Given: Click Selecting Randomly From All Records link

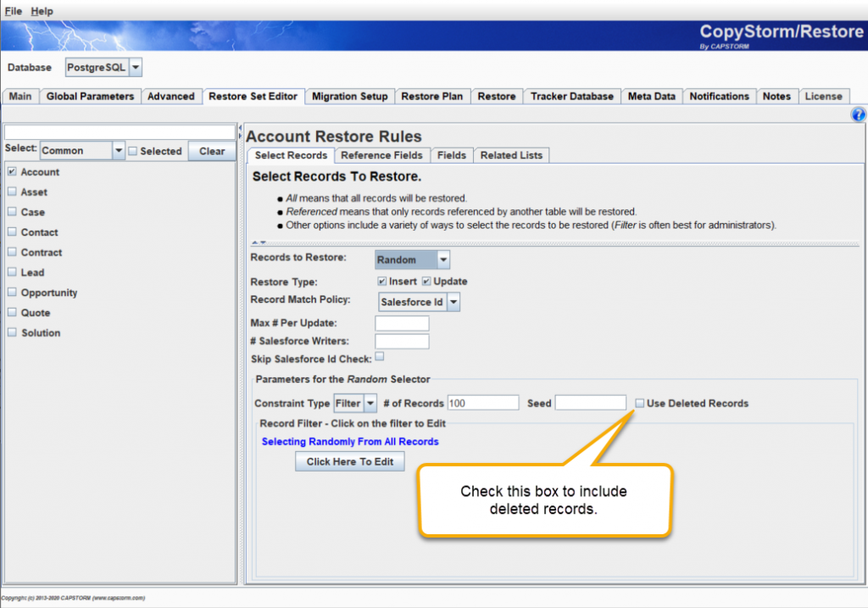Looking at the screenshot, I should coord(350,441).
